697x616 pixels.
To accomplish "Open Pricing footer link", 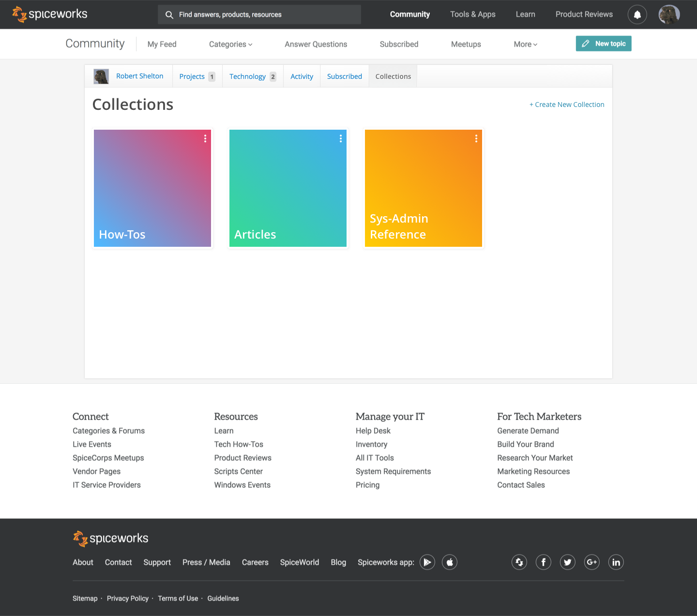I will (x=368, y=485).
